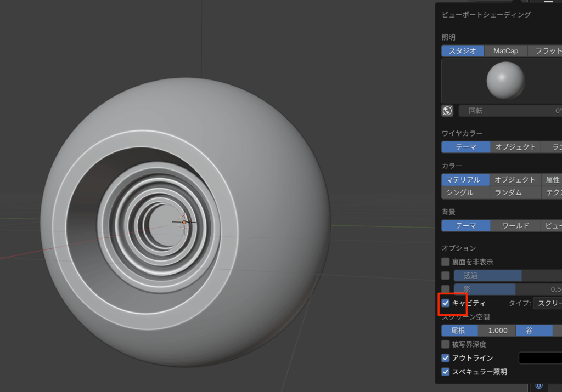Enable the 透過 X-ray checkbox
Screen dimensions: 562x392
pyautogui.click(x=446, y=275)
